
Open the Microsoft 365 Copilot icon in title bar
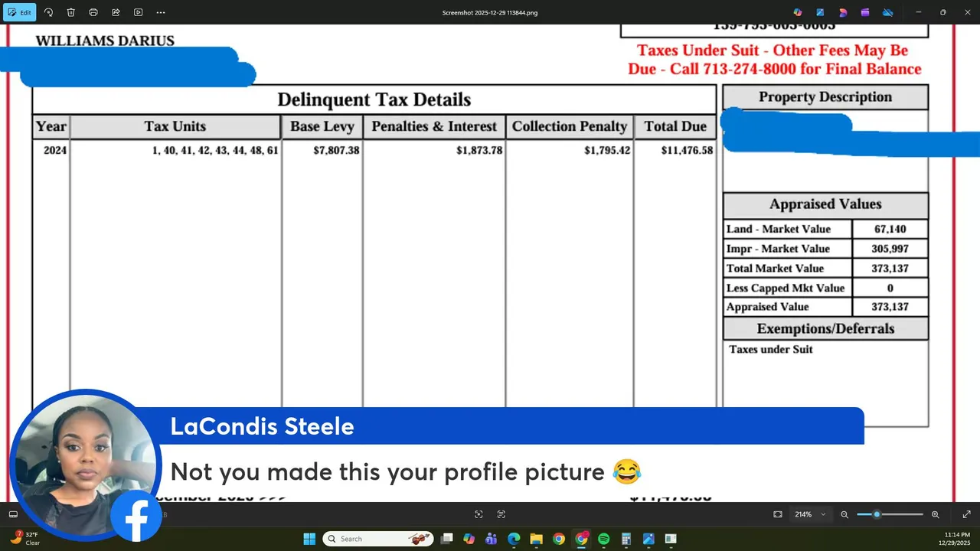pyautogui.click(x=798, y=12)
